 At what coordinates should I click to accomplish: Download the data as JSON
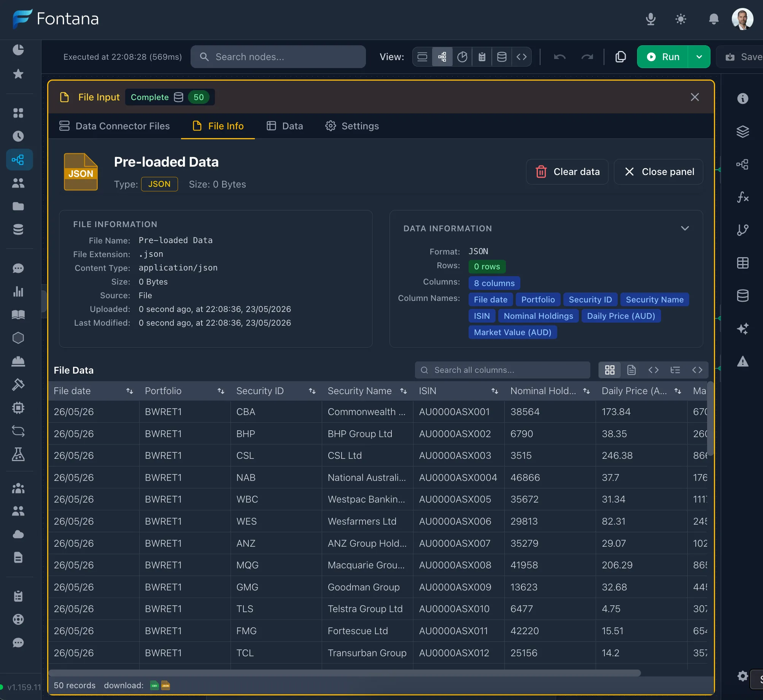click(x=165, y=686)
